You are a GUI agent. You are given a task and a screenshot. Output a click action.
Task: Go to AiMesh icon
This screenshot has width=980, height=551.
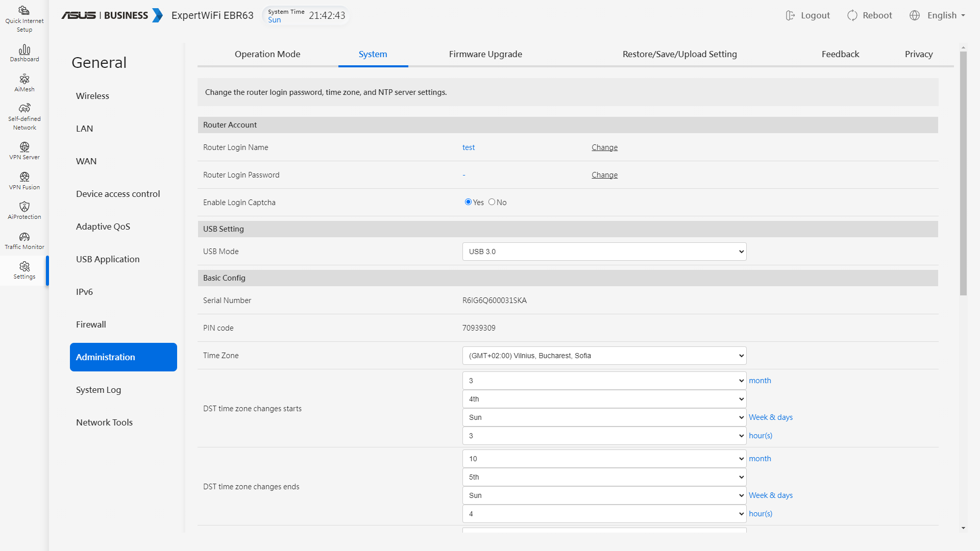24,79
